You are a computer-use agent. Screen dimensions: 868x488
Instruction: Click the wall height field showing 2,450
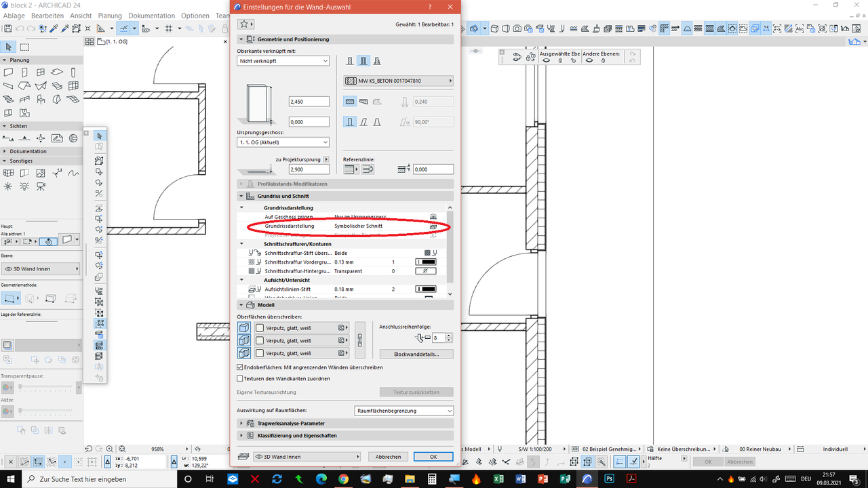309,102
